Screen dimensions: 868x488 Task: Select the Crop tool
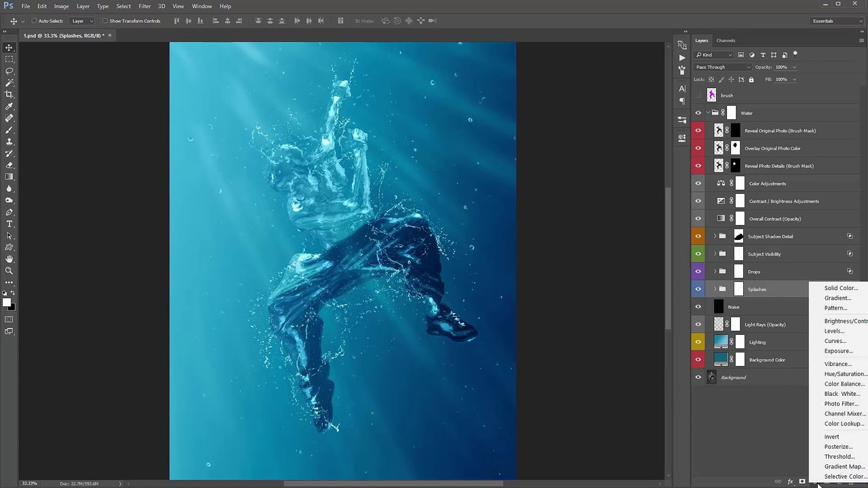pyautogui.click(x=9, y=94)
